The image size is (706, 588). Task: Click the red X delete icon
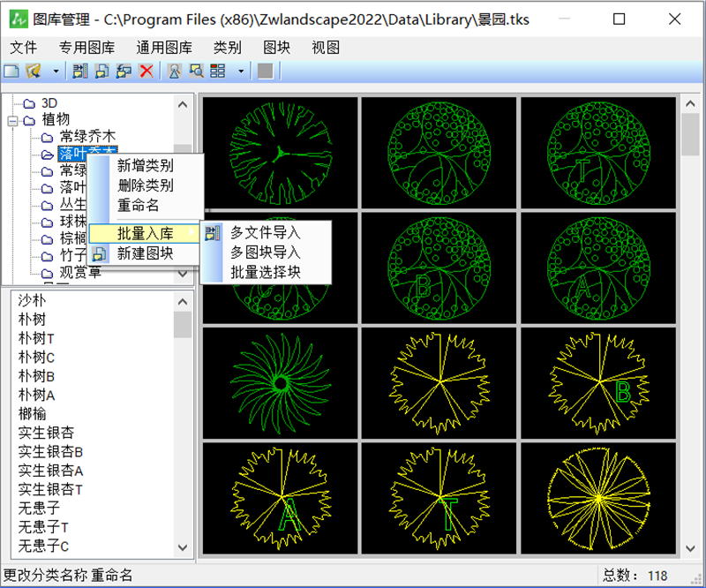point(146,71)
